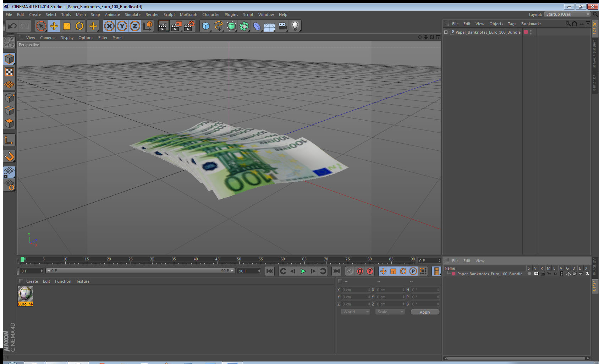
Task: Click the X position stepper arrows
Action: pyautogui.click(x=369, y=290)
